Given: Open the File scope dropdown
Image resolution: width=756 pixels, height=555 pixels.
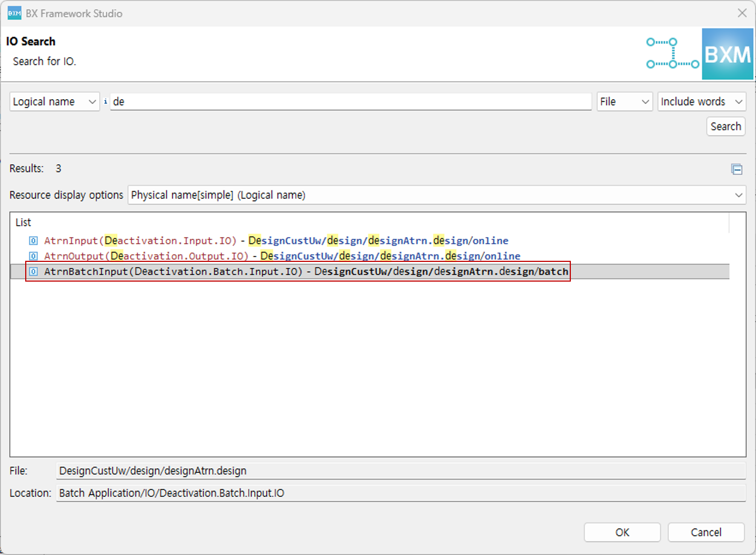Looking at the screenshot, I should [x=624, y=102].
